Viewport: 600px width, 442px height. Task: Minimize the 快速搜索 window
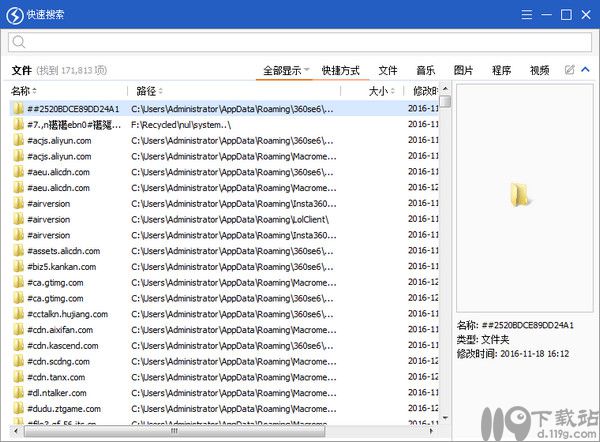click(546, 15)
